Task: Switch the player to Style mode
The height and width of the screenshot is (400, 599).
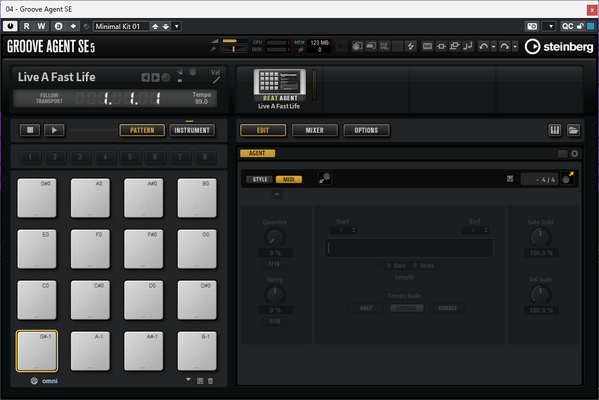Action: [x=260, y=179]
